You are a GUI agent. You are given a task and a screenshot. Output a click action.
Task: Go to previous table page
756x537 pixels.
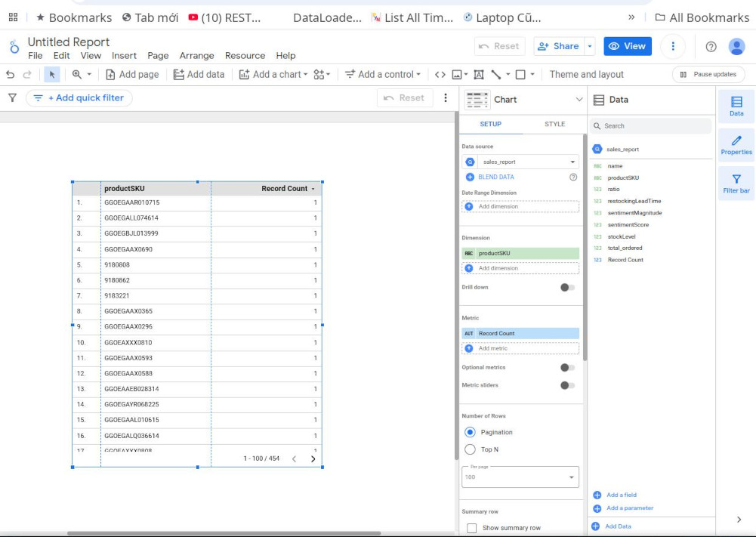pos(294,459)
